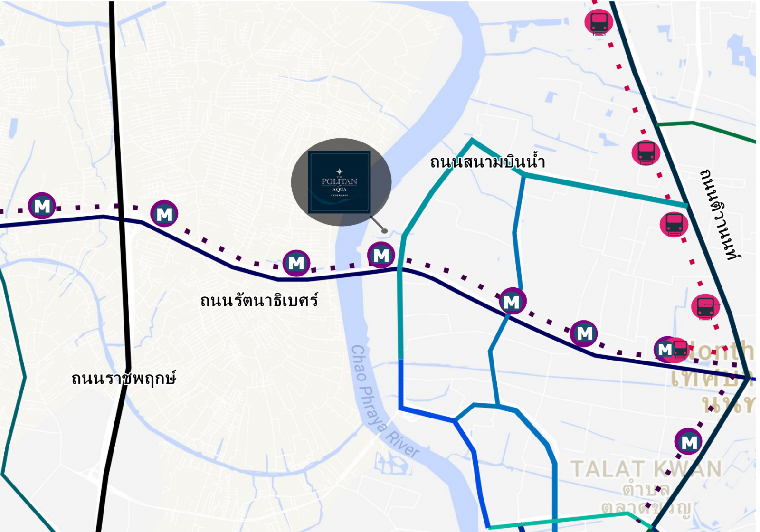Click the M station between the blue-road junction and interchange
The width and height of the screenshot is (760, 532).
(584, 333)
